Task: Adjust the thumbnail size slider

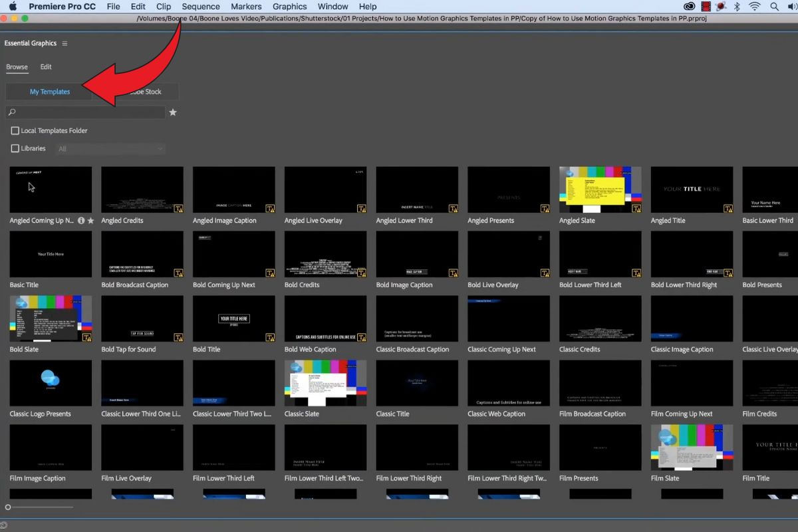Action: click(x=8, y=507)
